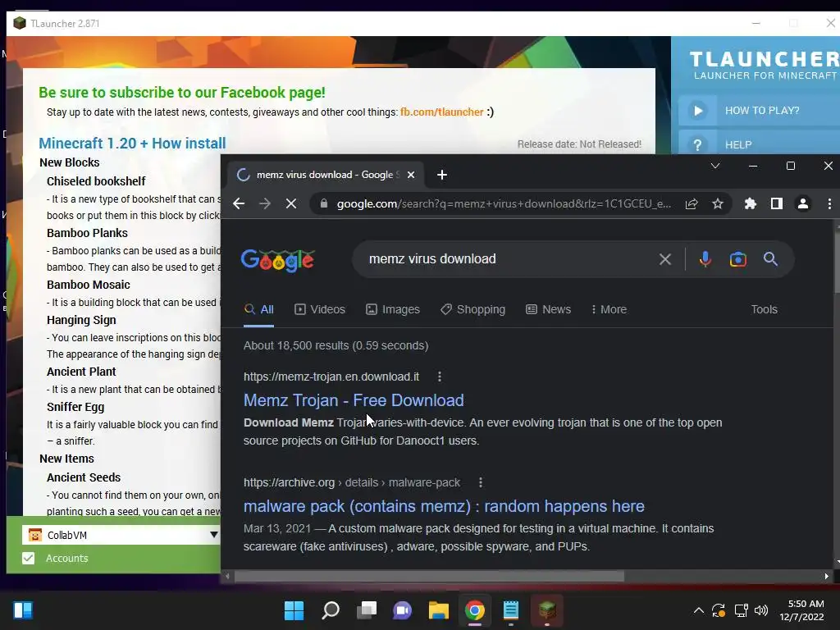Bookmark this page with the star icon
This screenshot has height=630, width=840.
pyautogui.click(x=718, y=203)
